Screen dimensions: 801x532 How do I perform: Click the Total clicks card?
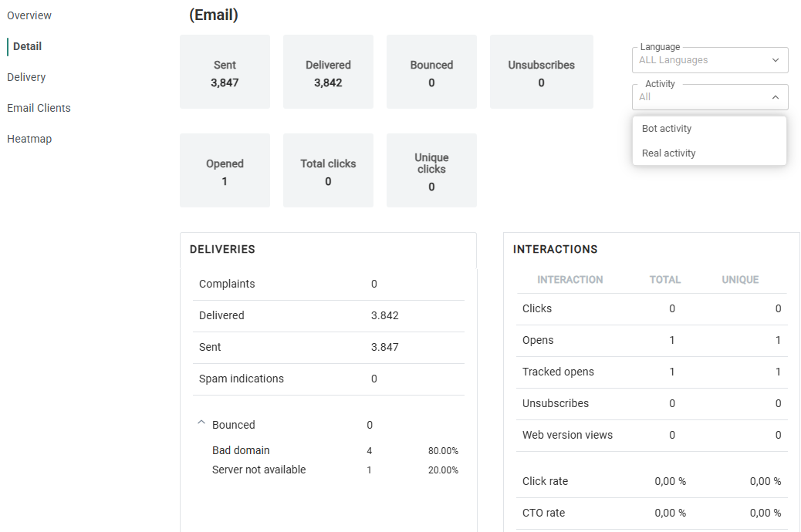tap(328, 171)
